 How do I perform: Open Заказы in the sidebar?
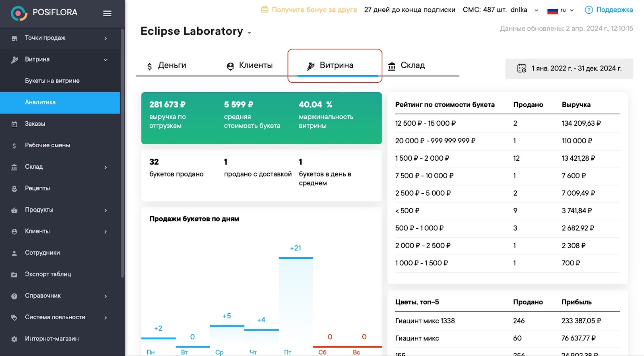coord(60,124)
